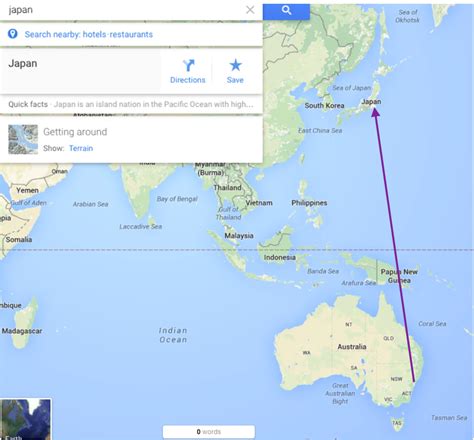
Task: Click the Directions arrow icon
Action: [188, 65]
